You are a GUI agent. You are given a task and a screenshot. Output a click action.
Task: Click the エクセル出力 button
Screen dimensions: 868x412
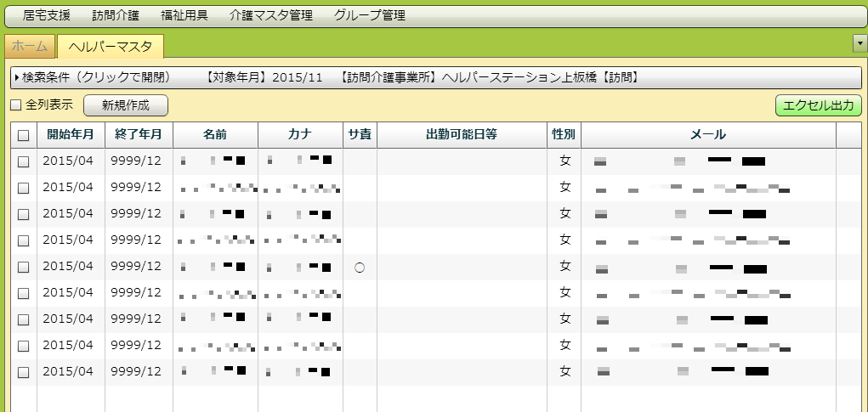[x=818, y=105]
